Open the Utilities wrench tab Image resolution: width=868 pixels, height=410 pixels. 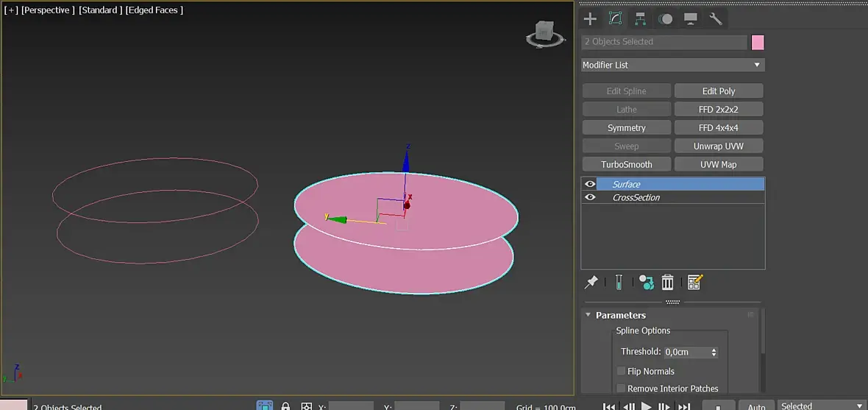coord(716,18)
